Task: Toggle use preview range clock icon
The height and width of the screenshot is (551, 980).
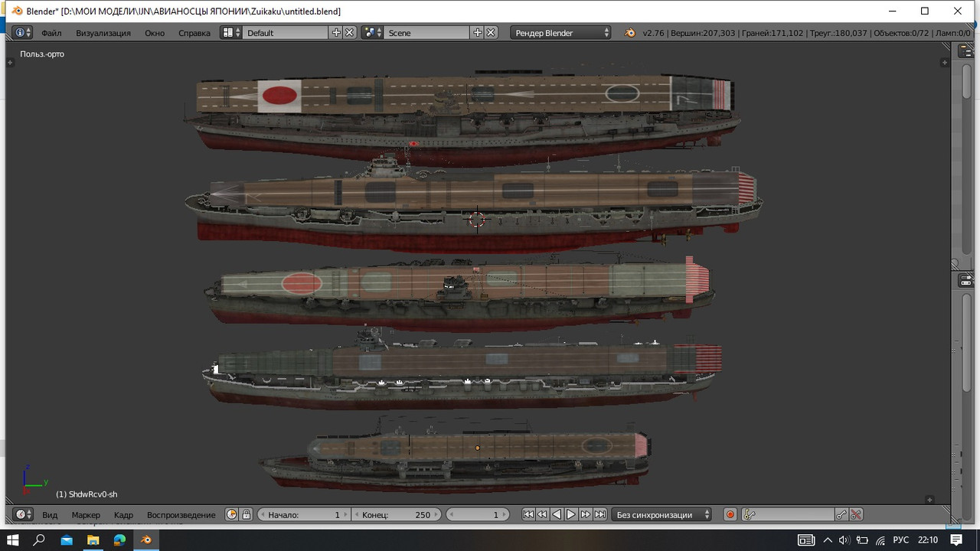Action: [232, 515]
